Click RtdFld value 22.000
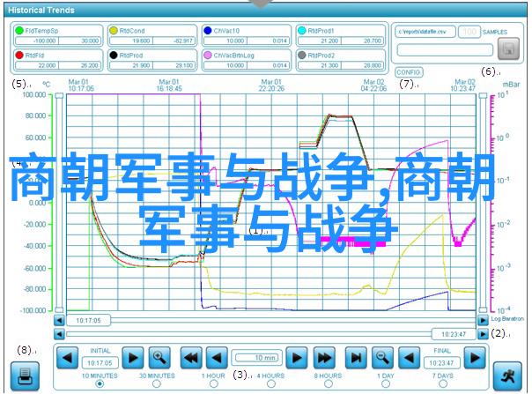The height and width of the screenshot is (394, 532). click(37, 65)
